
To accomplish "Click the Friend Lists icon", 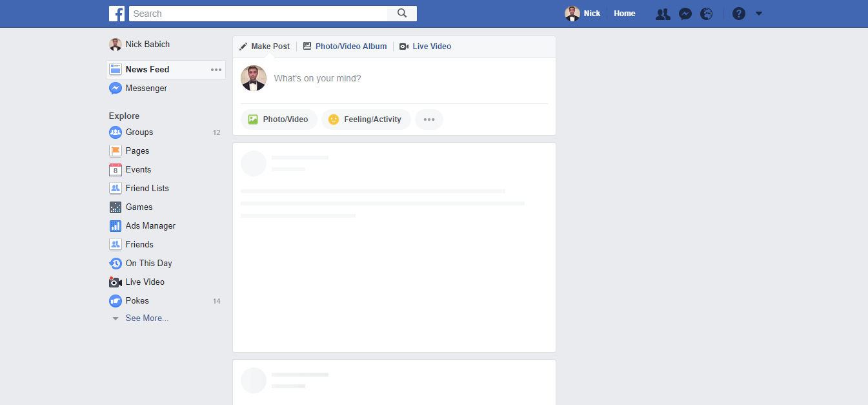I will (116, 189).
